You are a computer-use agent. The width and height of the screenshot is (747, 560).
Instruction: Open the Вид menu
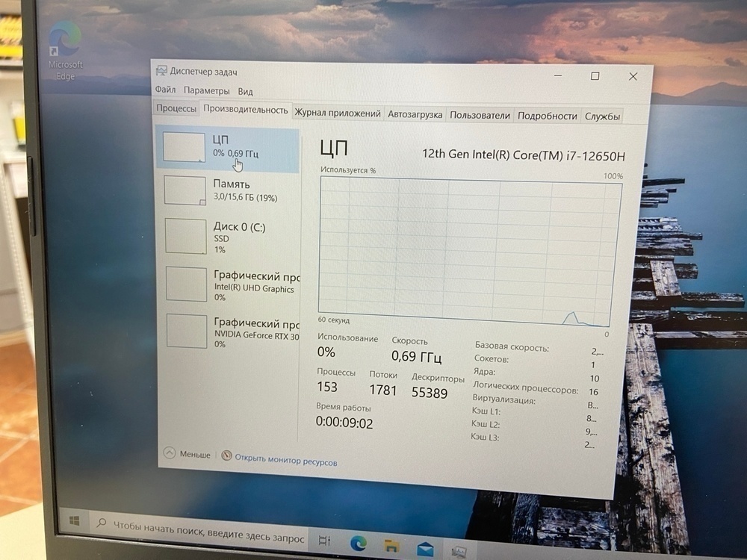tap(245, 91)
